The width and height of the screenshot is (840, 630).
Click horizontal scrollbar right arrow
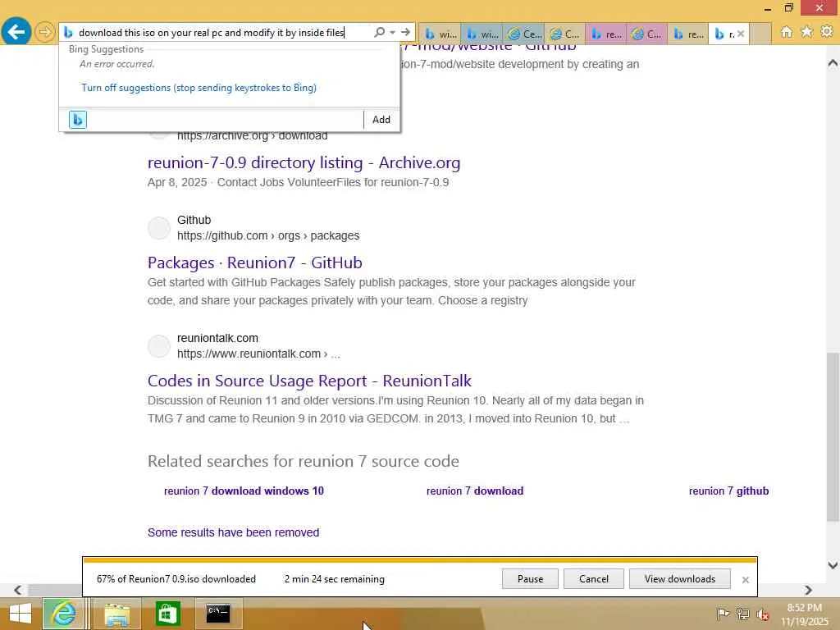click(x=808, y=590)
